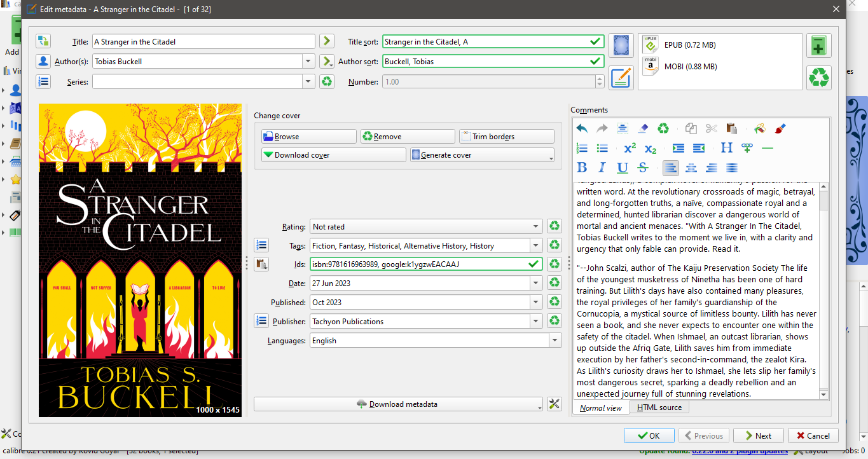868x459 pixels.
Task: Click Browse to choose a cover
Action: [x=309, y=137]
